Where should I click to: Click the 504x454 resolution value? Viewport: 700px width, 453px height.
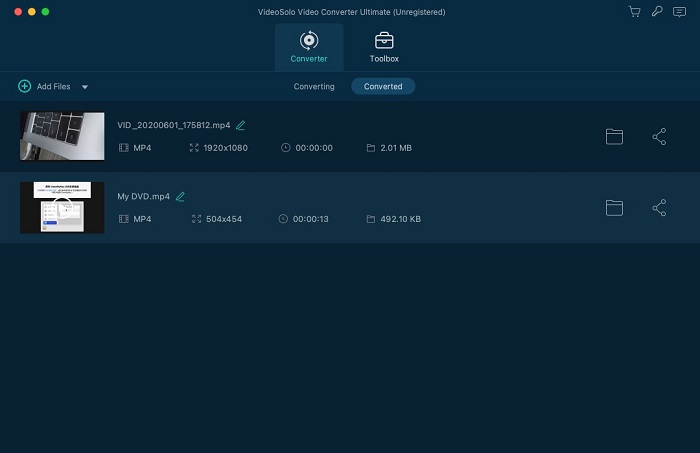click(224, 219)
